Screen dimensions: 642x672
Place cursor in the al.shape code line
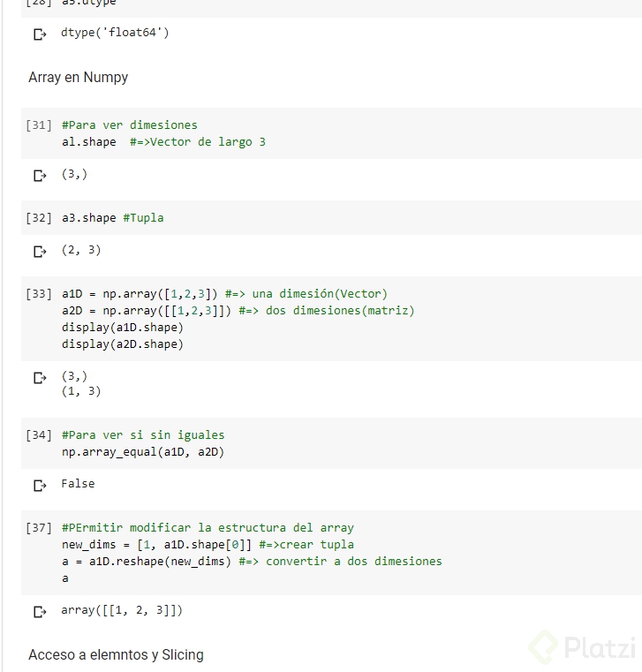[x=163, y=142]
